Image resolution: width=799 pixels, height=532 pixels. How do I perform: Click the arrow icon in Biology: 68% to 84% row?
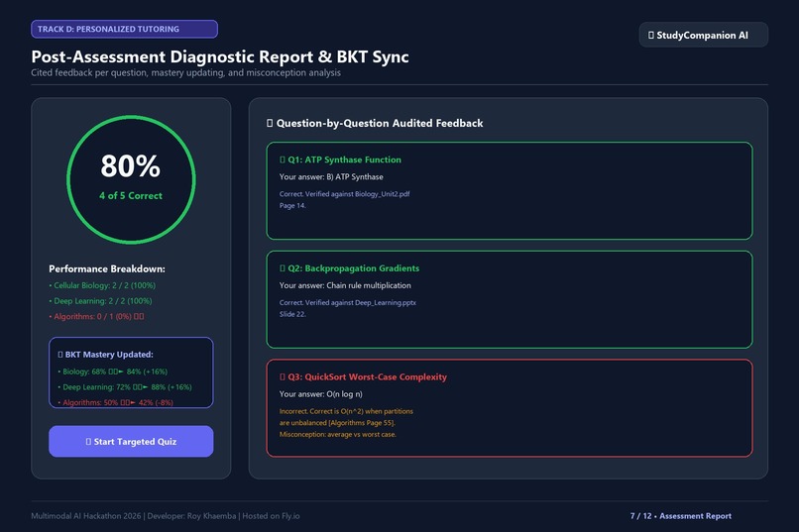coord(116,372)
